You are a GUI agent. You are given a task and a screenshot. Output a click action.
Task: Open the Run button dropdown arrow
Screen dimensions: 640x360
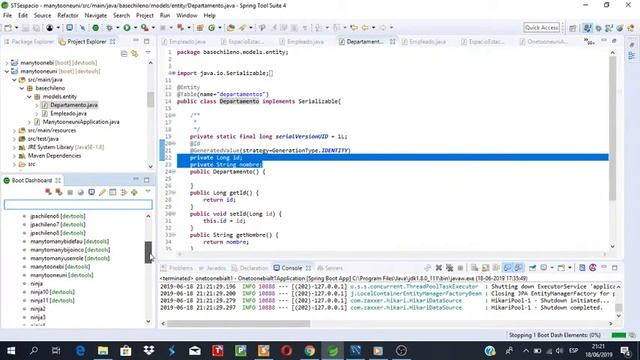coord(135,28)
